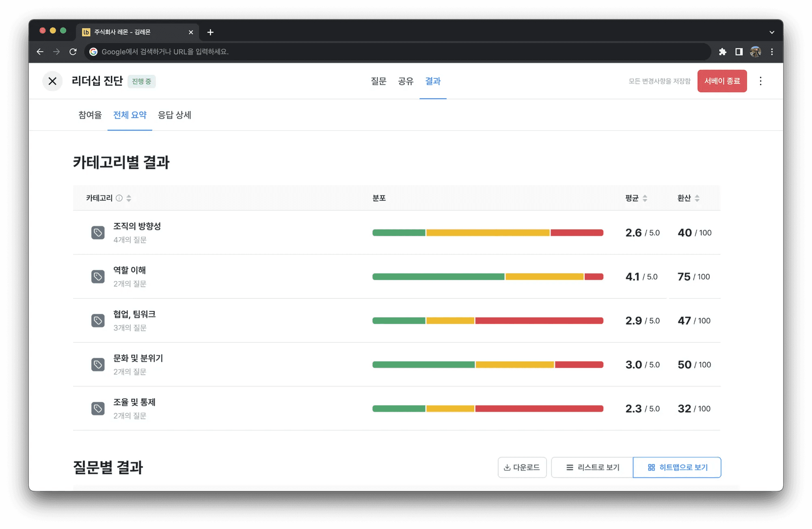This screenshot has width=812, height=529.
Task: Click the 4.1 / 5.0 average value
Action: pyautogui.click(x=641, y=276)
